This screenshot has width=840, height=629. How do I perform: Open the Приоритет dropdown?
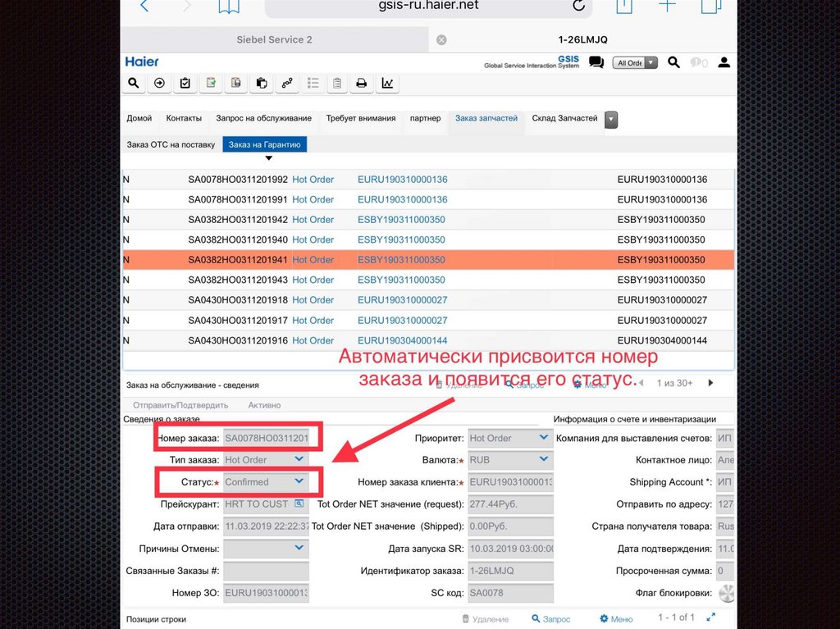coord(543,438)
